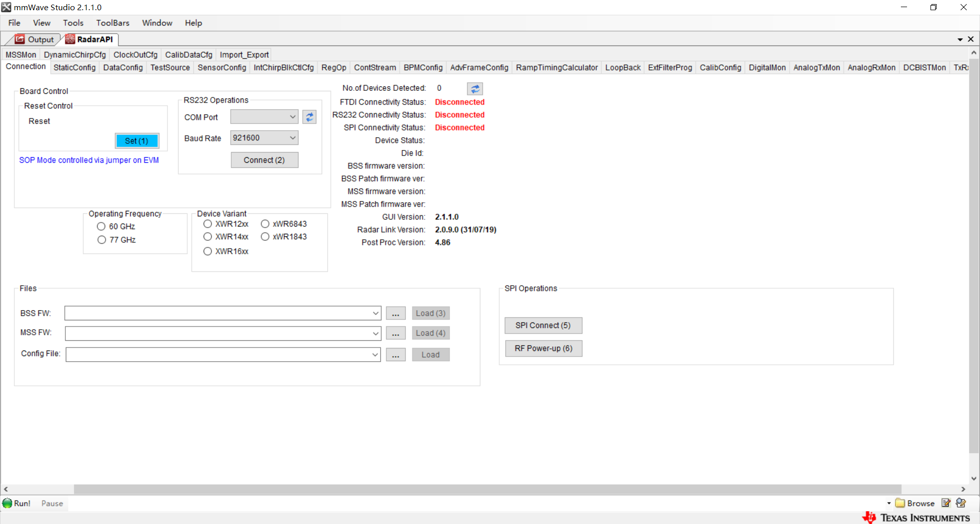This screenshot has width=980, height=524.
Task: Select 60 GHz operating frequency
Action: click(x=101, y=227)
